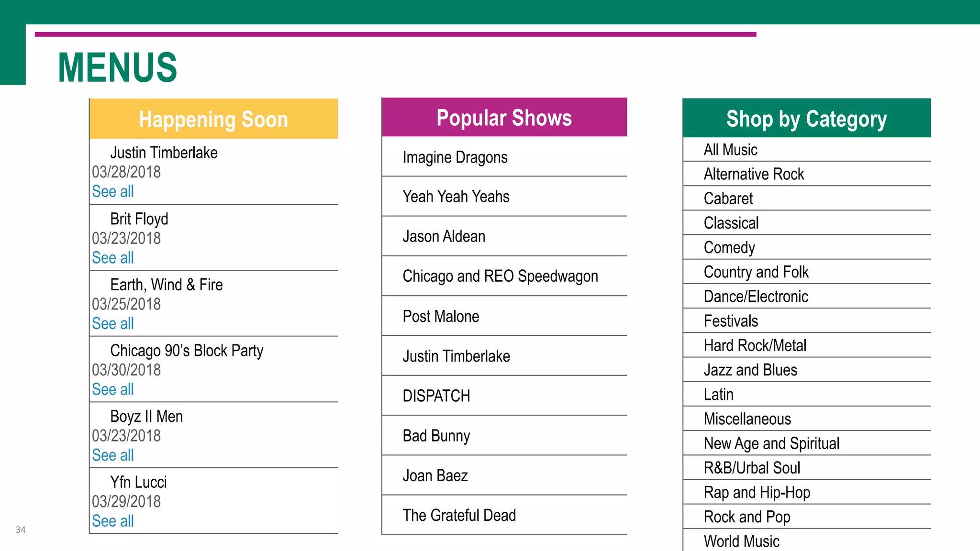Screen dimensions: 980x551
Task: Select Brit Floyd event title
Action: [x=139, y=219]
